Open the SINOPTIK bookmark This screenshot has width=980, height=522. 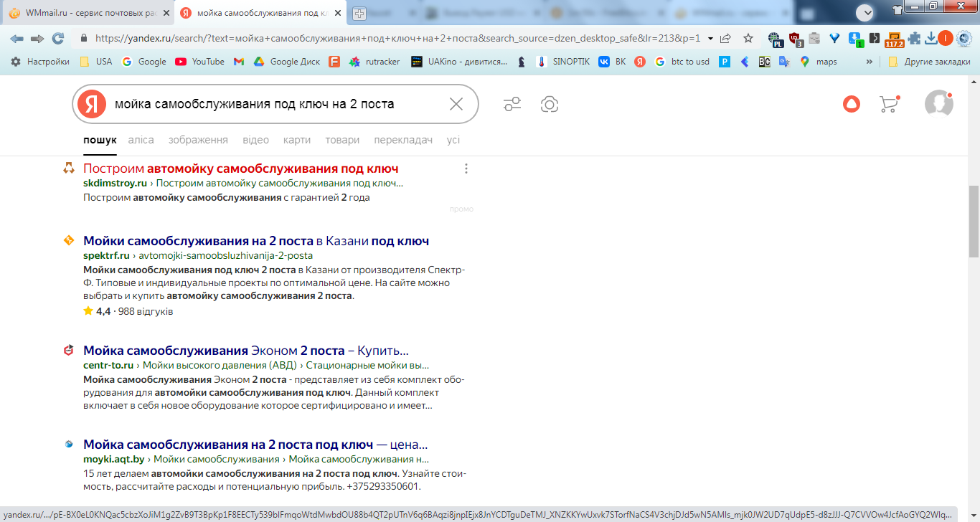tap(563, 62)
